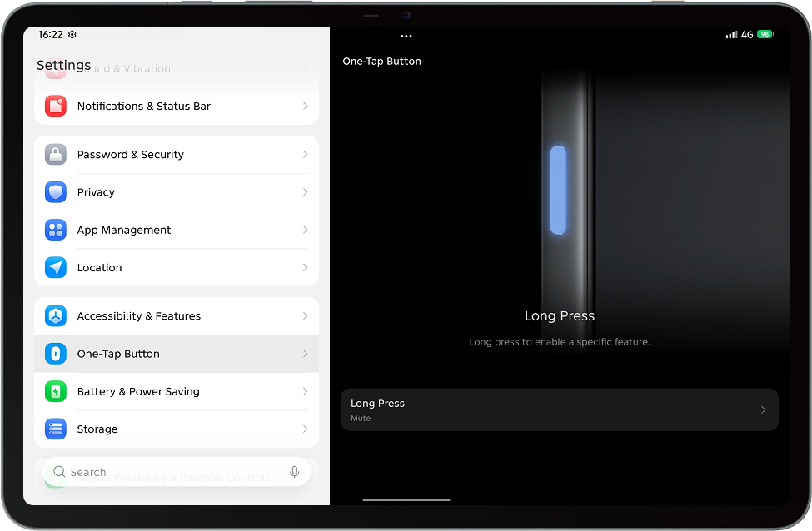Open the three-dot more options menu
The width and height of the screenshot is (812, 531).
pyautogui.click(x=406, y=36)
